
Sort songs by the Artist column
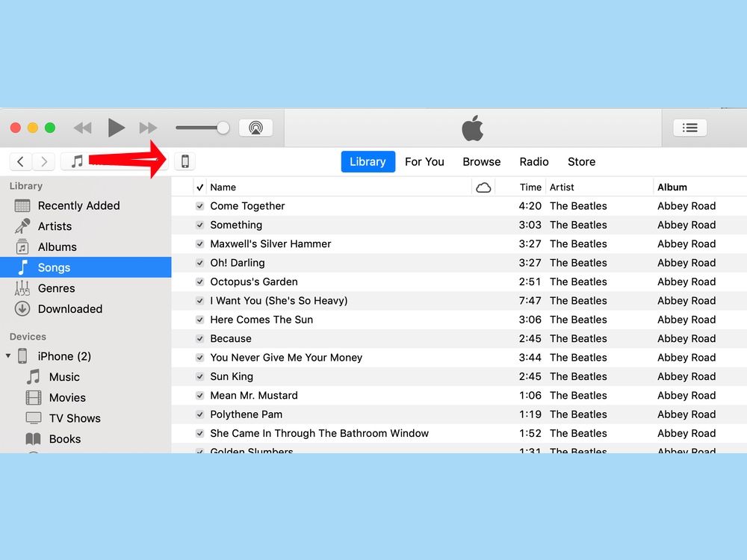(x=560, y=187)
